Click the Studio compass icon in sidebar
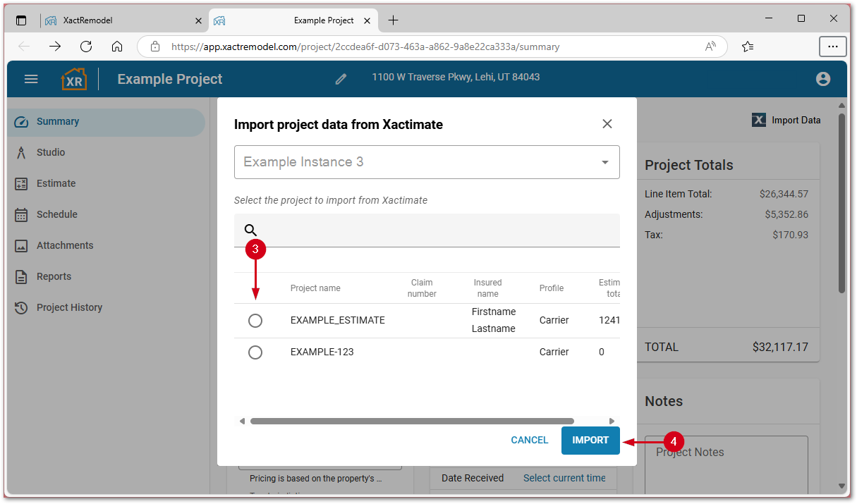Viewport: 857px width, 504px height. (21, 152)
